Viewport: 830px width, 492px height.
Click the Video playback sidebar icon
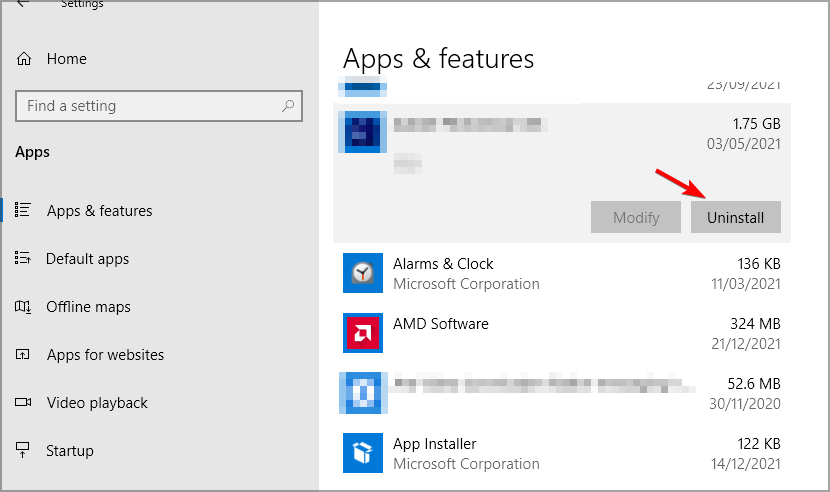[24, 403]
